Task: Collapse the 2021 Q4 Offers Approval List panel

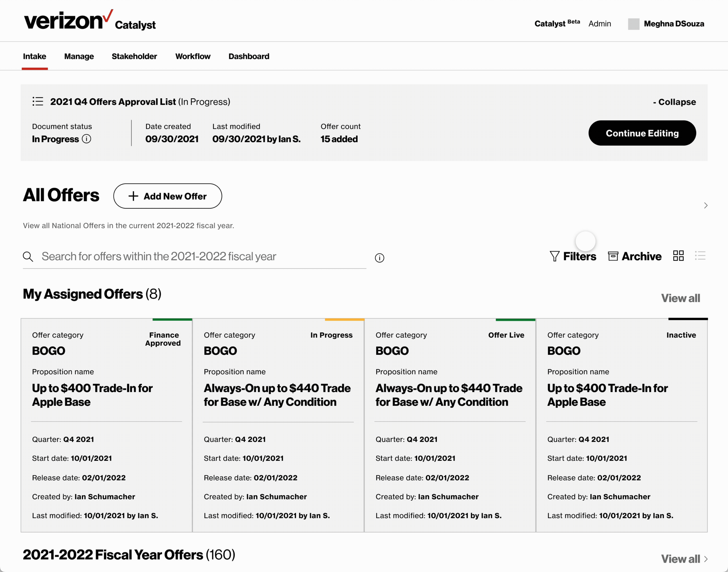Action: (674, 102)
